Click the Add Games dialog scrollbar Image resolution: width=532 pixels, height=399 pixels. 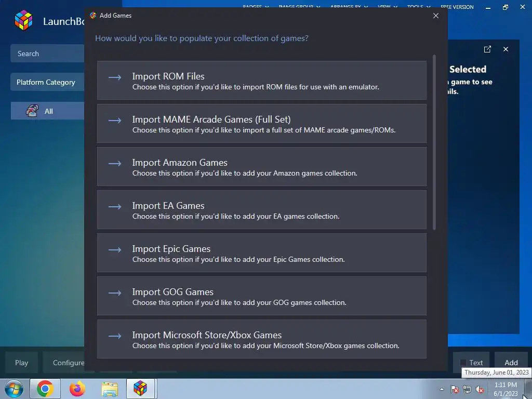(434, 142)
